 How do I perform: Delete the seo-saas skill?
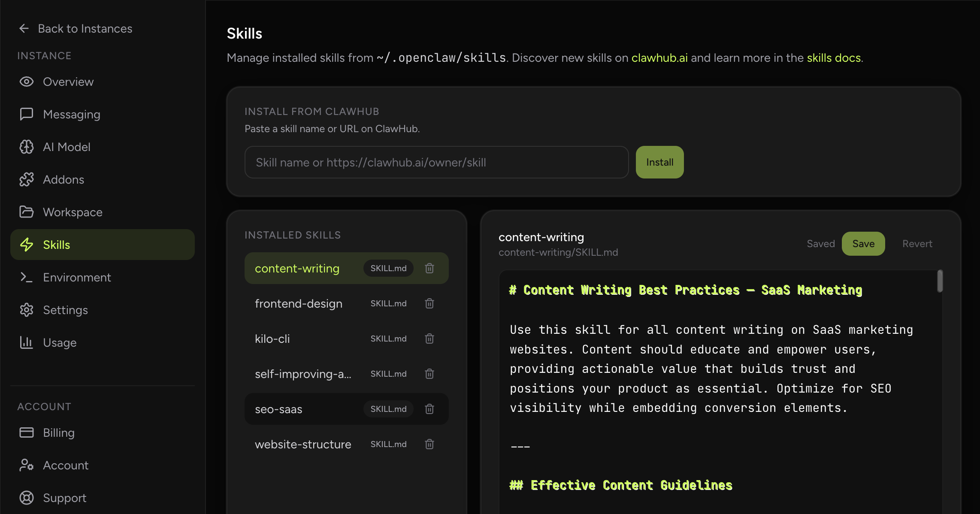[x=429, y=409]
